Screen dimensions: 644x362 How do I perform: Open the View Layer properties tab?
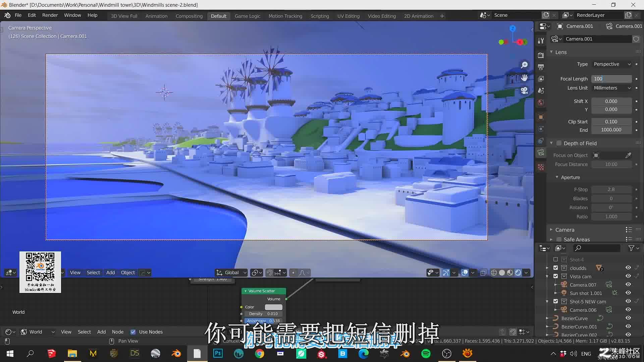pos(541,79)
